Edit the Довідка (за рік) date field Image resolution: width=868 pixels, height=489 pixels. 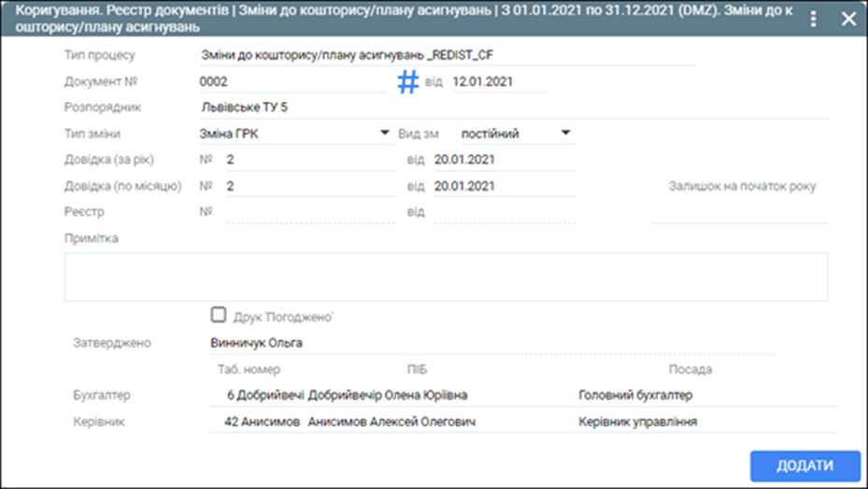click(x=504, y=160)
